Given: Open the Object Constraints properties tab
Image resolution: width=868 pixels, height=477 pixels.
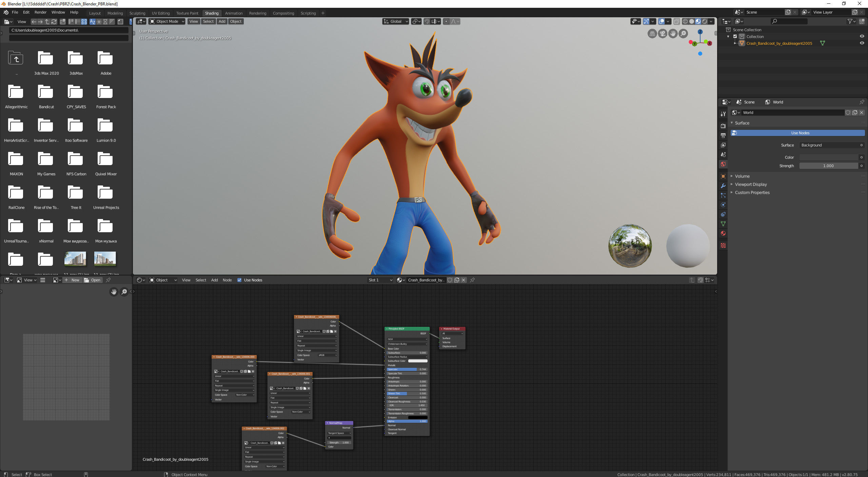Looking at the screenshot, I should 723,214.
